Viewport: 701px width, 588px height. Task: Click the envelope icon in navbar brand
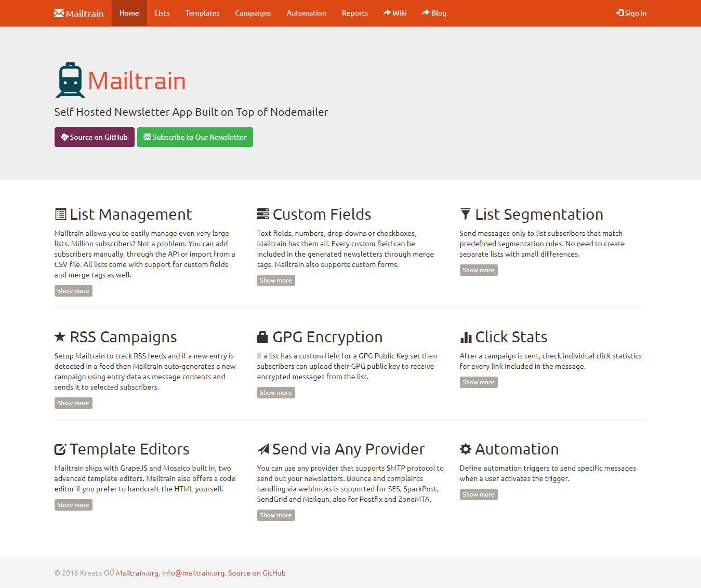tap(59, 13)
